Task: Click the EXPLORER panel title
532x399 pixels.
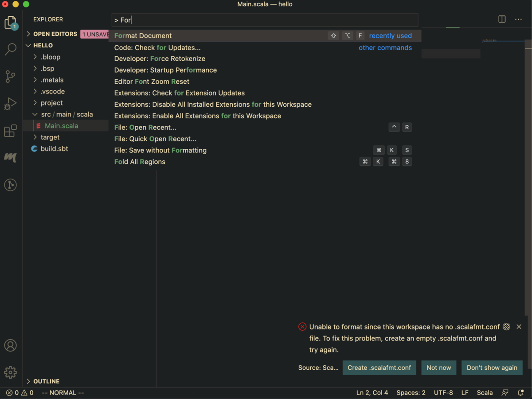Action: pos(48,19)
